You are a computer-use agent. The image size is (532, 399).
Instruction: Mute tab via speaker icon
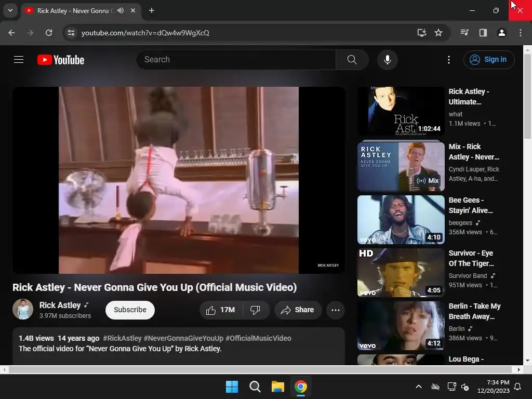[121, 10]
